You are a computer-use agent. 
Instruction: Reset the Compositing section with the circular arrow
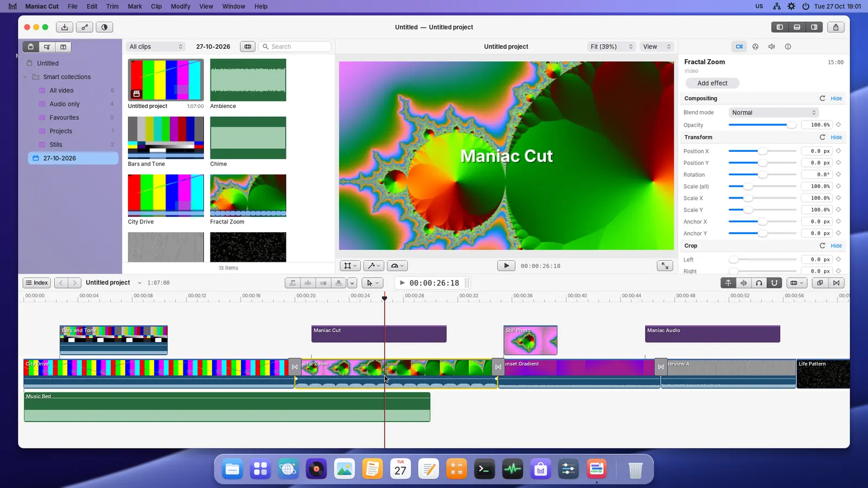click(822, 99)
